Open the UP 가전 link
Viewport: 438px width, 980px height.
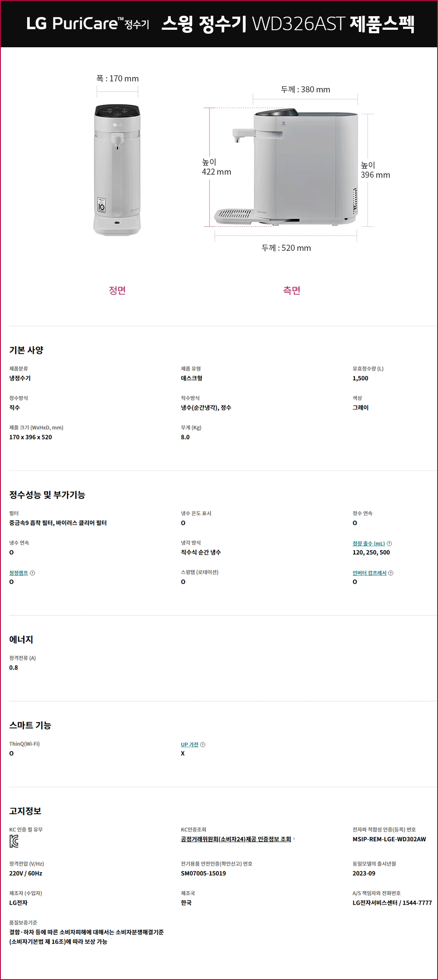[x=190, y=745]
